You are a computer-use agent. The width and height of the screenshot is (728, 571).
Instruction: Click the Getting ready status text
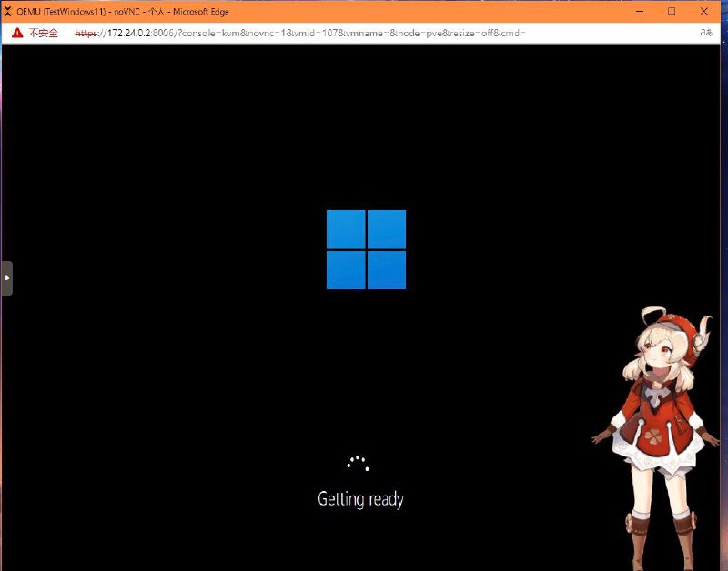[x=360, y=498]
